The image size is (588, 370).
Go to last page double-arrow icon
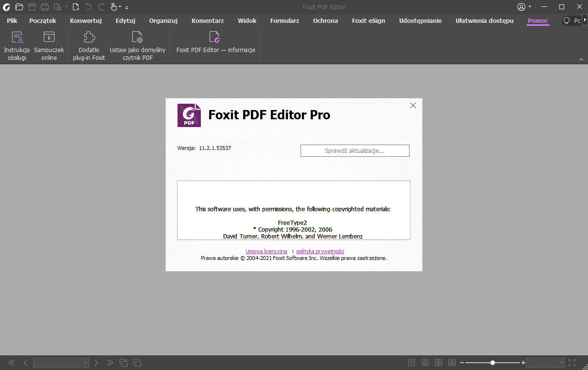click(x=110, y=363)
